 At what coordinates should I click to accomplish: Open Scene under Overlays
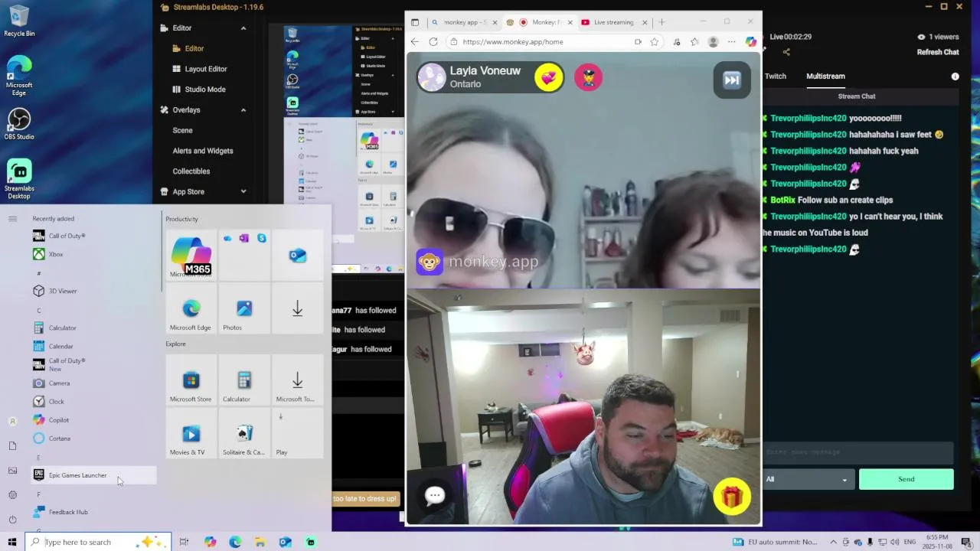click(182, 130)
